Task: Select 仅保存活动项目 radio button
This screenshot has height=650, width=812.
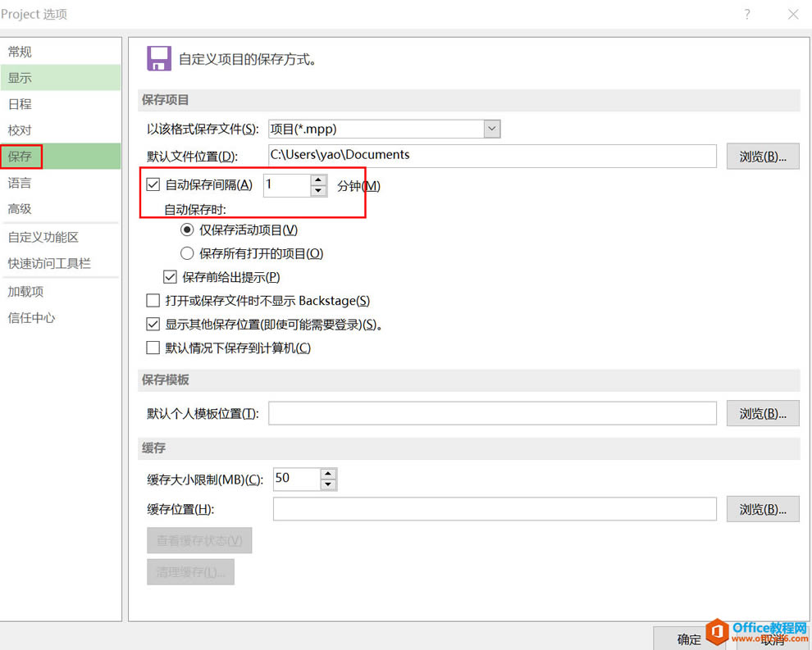Action: tap(186, 230)
